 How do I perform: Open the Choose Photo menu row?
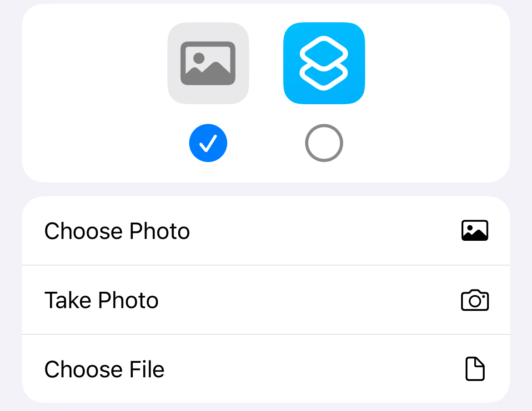[266, 231]
